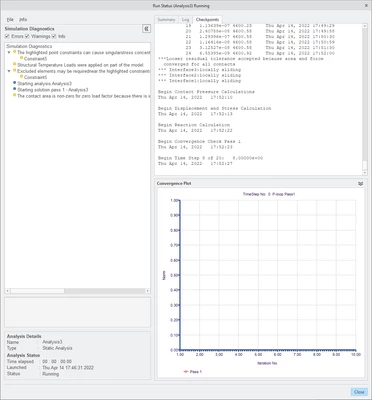Image resolution: width=372 pixels, height=400 pixels.
Task: Click 'Begin Time Step 8 of 20' line
Action: 210,158
